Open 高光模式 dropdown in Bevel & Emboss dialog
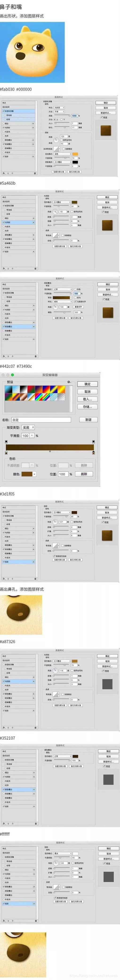The height and width of the screenshot is (980, 120). [63, 154]
